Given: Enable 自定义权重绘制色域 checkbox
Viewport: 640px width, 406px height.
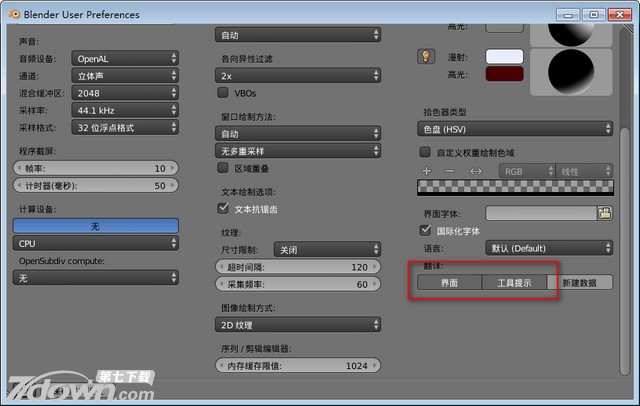Looking at the screenshot, I should 425,152.
